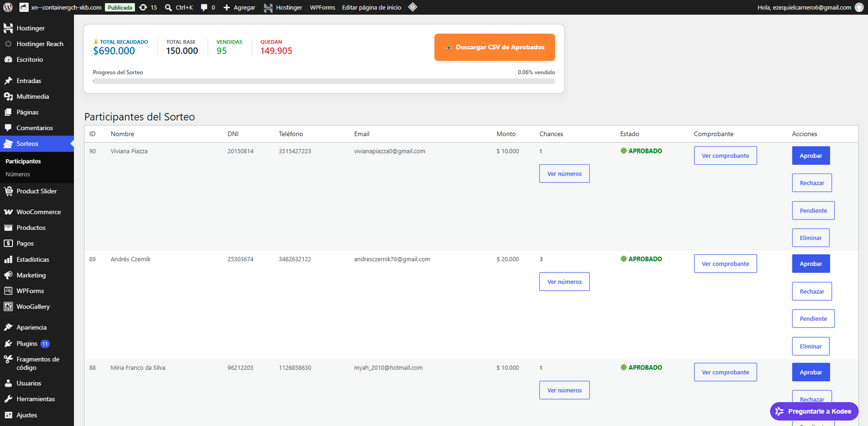Click the WordPress logo icon
Image resolution: width=868 pixels, height=426 pixels.
(x=8, y=8)
